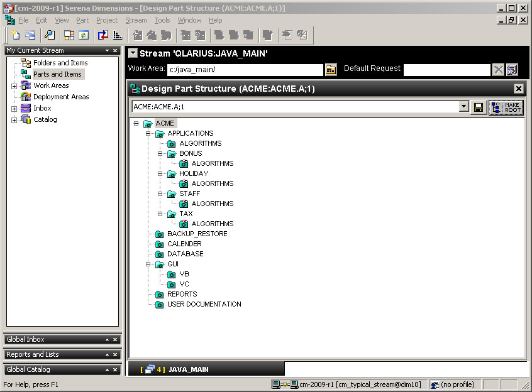Image resolution: width=532 pixels, height=392 pixels.
Task: Open the Stream menu
Action: (136, 20)
